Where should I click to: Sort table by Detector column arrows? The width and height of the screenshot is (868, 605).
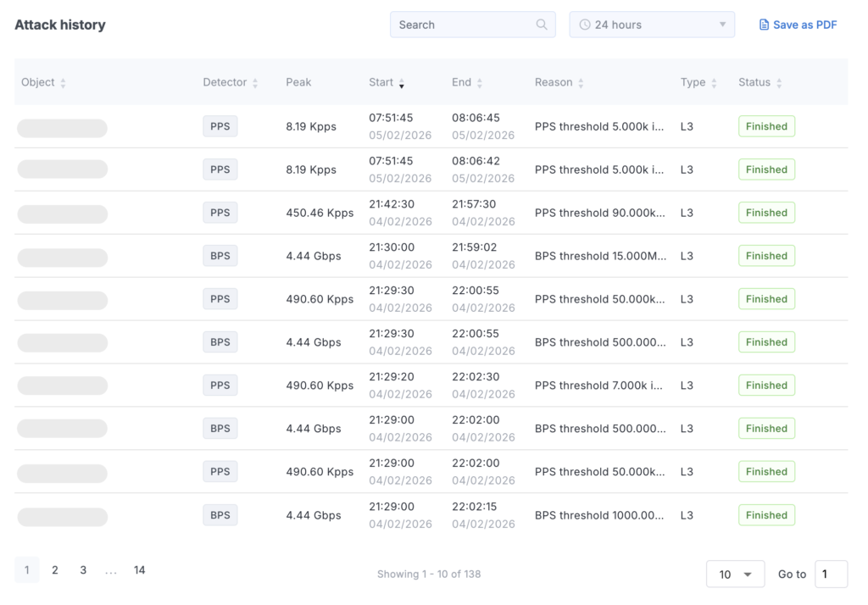(x=255, y=83)
